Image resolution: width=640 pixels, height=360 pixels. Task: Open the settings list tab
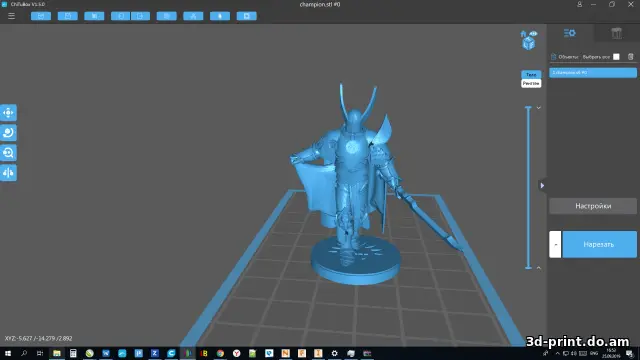tap(569, 33)
